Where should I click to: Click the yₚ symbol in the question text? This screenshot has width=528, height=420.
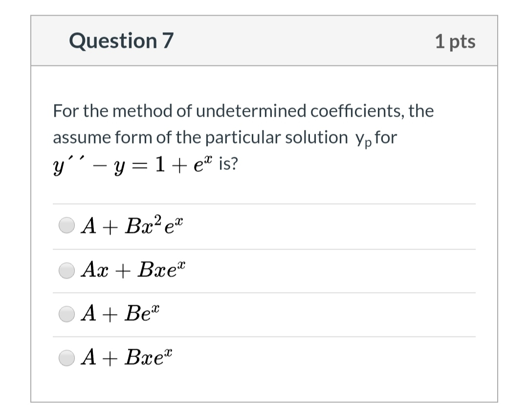coord(364,139)
